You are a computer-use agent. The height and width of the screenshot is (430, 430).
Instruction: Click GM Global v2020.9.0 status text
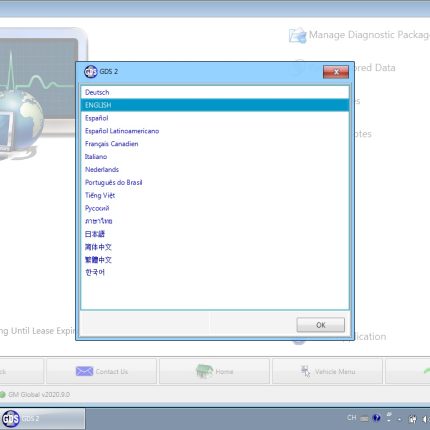[39, 395]
